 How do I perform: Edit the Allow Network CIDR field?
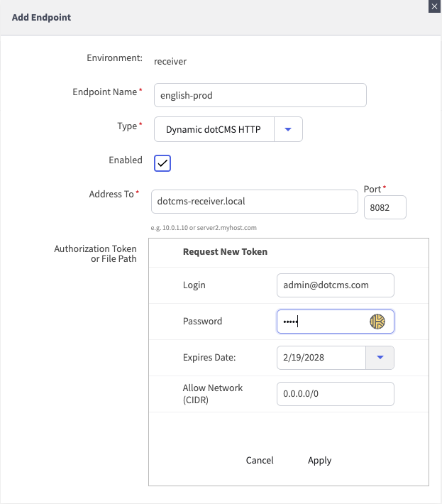coord(335,393)
